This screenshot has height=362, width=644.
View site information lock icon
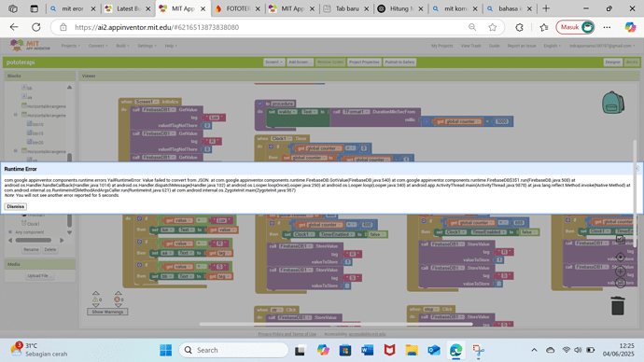tap(63, 27)
